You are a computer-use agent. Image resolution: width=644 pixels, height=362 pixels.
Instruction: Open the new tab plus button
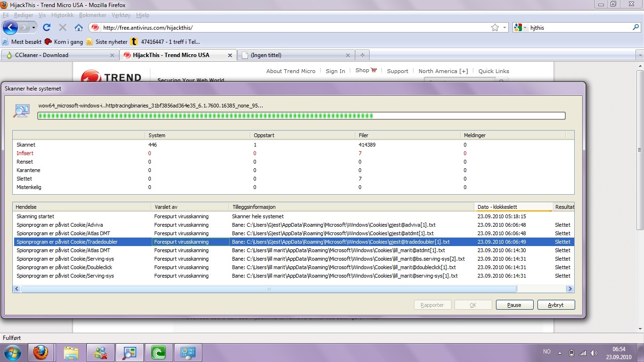click(362, 55)
